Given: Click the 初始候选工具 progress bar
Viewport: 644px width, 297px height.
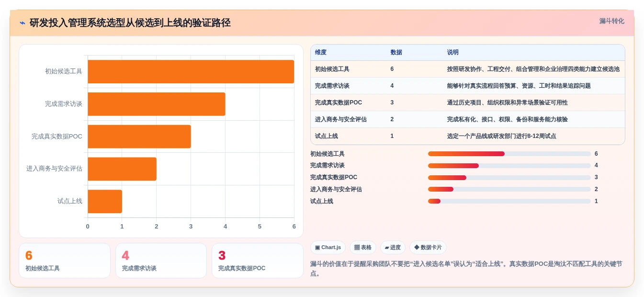Looking at the screenshot, I should pos(509,154).
